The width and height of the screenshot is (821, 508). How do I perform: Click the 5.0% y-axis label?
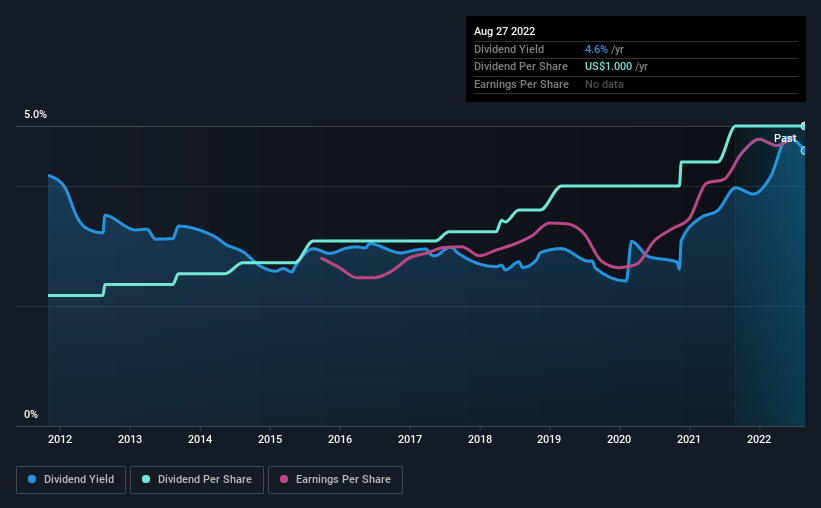pos(35,114)
